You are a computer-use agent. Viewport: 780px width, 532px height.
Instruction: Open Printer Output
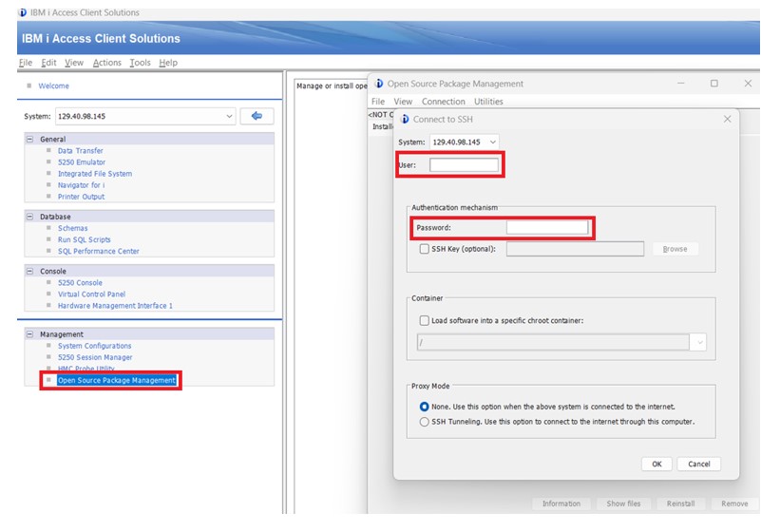click(x=81, y=197)
